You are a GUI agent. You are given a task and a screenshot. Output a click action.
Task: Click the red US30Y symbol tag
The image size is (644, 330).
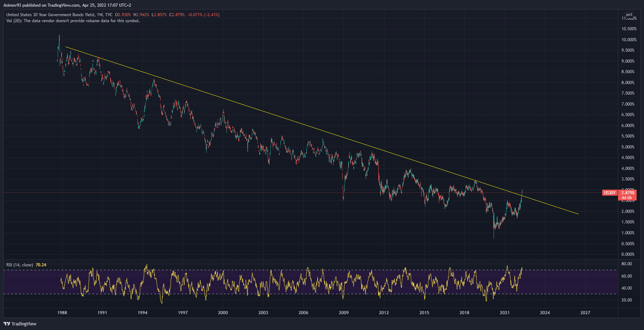click(610, 193)
